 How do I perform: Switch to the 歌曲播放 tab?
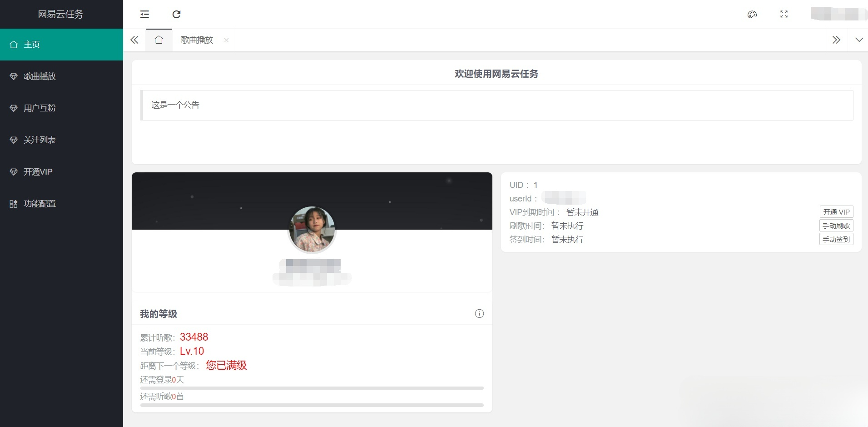coord(196,40)
